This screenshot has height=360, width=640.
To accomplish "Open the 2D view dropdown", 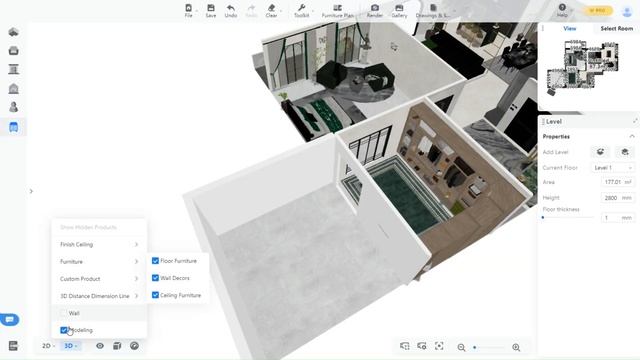I will [x=48, y=346].
